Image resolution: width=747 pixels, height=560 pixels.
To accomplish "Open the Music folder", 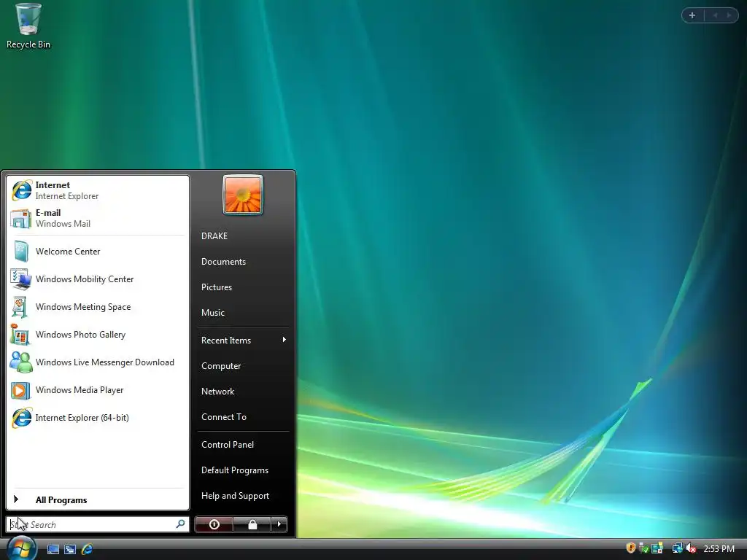I will click(x=243, y=313).
